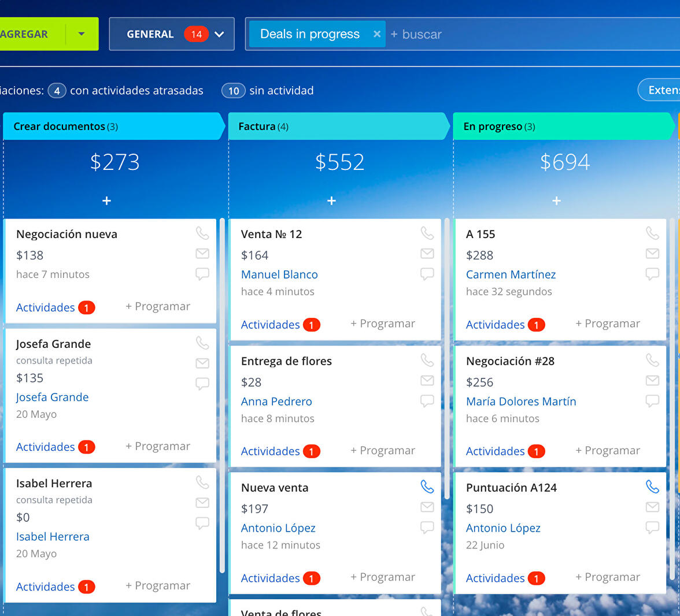Viewport: 680px width, 616px height.
Task: Click phone icon on Puntuación A124 card
Action: click(652, 487)
